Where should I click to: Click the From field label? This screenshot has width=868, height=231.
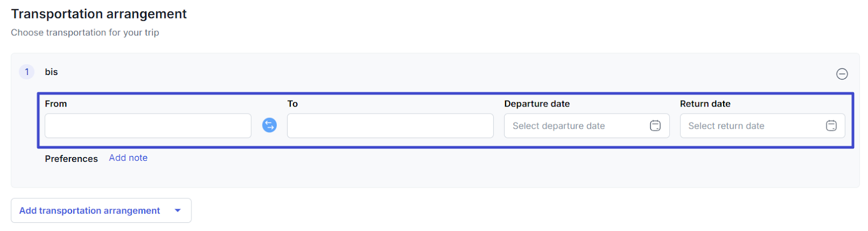tap(56, 104)
